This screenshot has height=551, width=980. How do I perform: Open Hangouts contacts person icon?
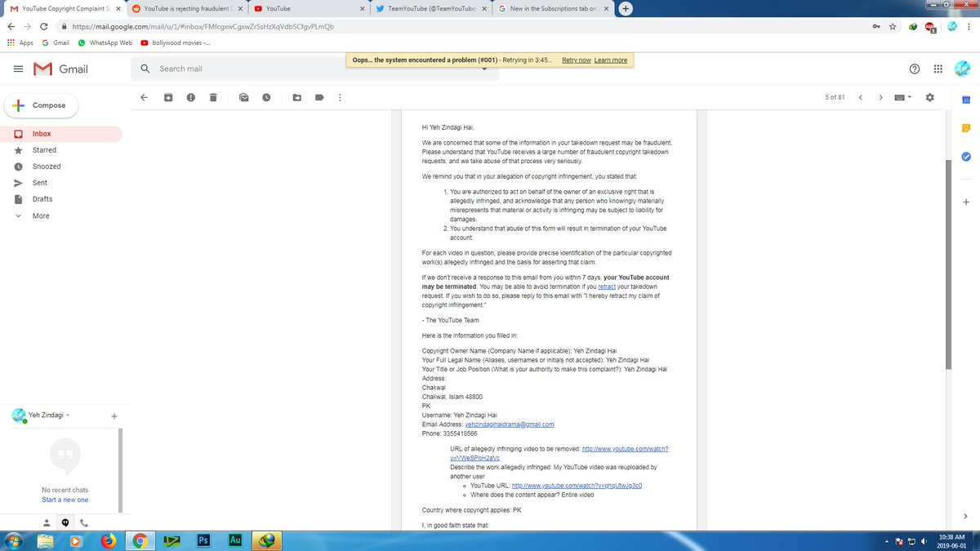click(x=47, y=522)
